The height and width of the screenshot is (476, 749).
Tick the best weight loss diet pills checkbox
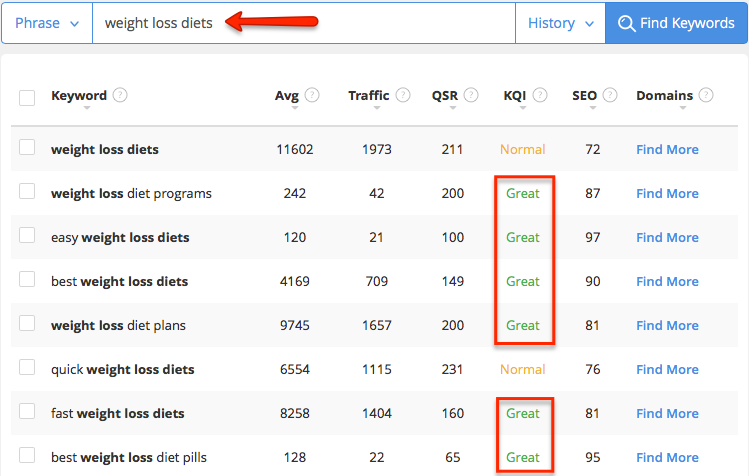click(27, 455)
